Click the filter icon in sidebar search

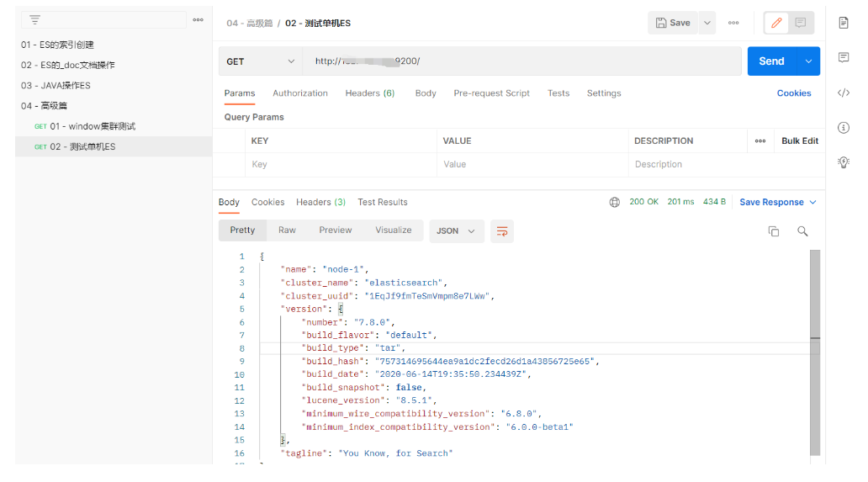(x=34, y=19)
